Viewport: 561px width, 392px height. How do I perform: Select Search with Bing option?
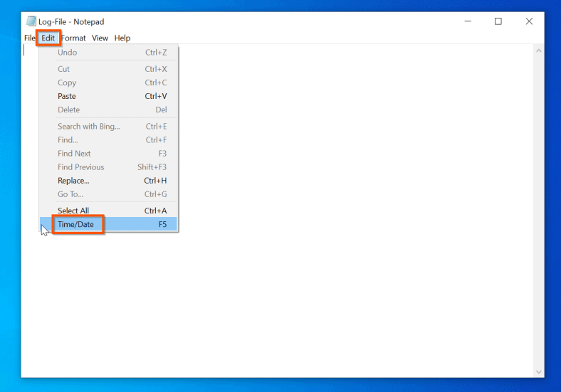tap(108, 126)
